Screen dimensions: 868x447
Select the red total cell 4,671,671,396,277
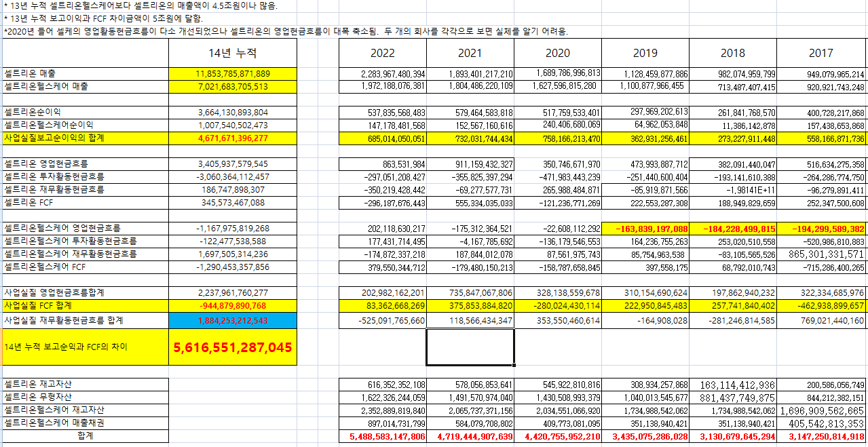pos(233,138)
